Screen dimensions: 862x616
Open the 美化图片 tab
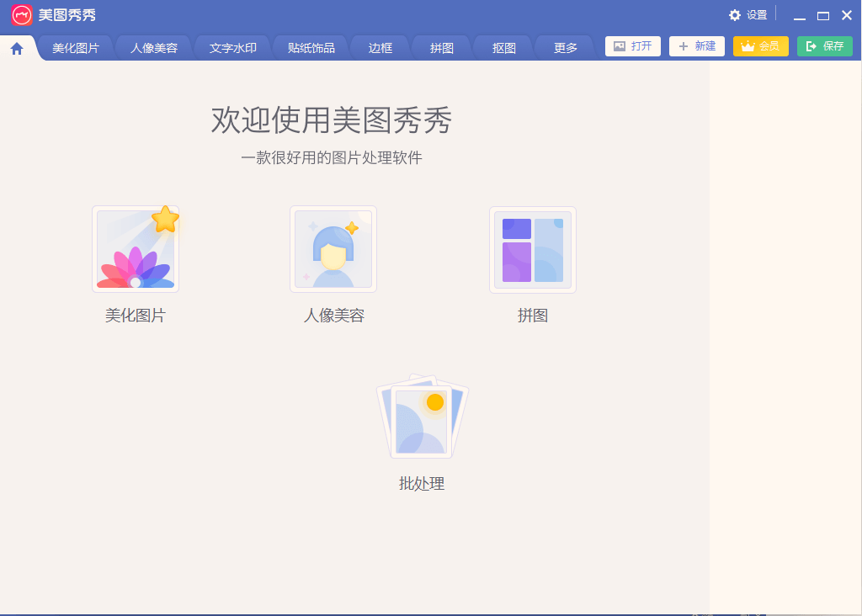tap(75, 48)
